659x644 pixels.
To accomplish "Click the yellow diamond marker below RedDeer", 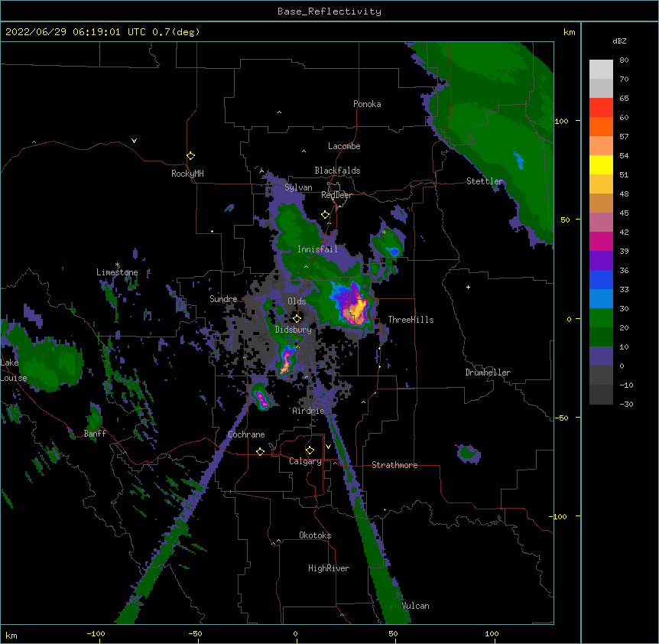I will 325,215.
